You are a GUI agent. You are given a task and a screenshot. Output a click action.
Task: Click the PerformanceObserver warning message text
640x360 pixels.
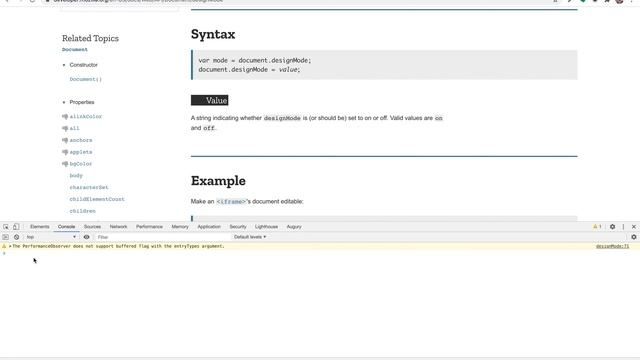pyautogui.click(x=118, y=247)
